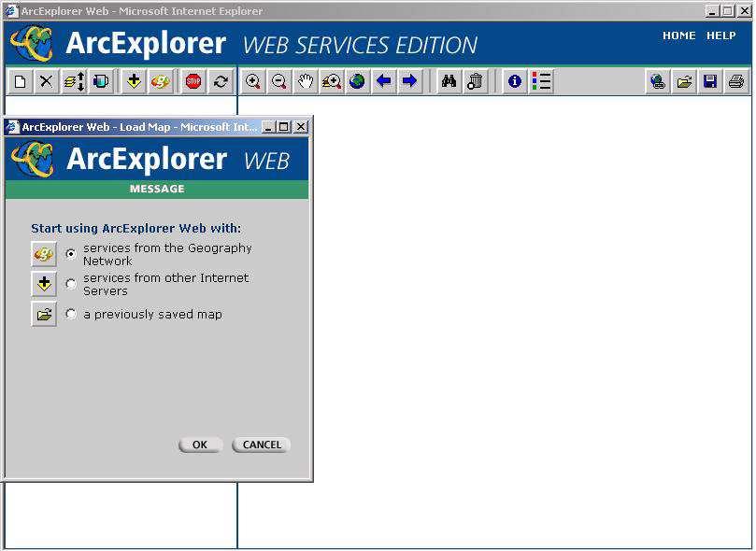Click the toolbar Geography Network services icon
This screenshot has width=756, height=551.
tap(160, 81)
